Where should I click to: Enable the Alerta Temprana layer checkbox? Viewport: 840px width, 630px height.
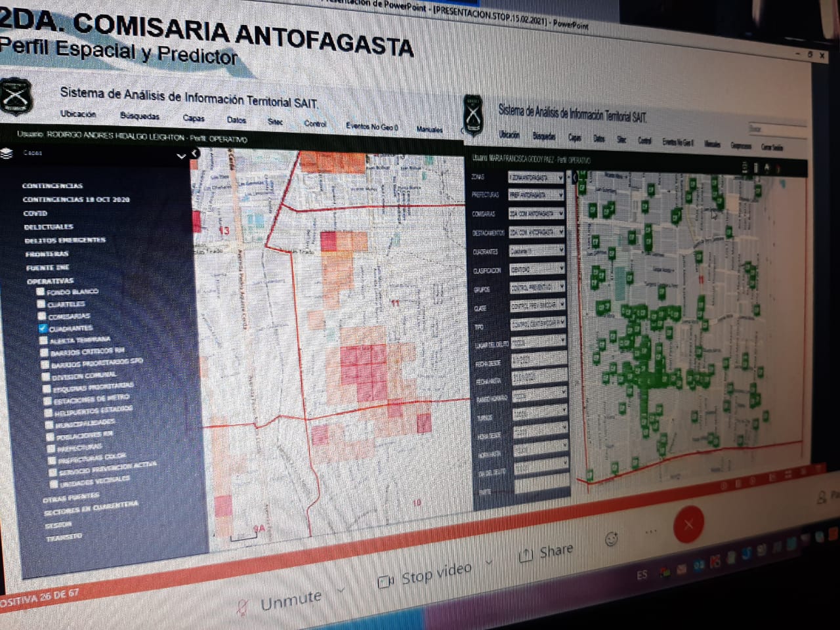[44, 340]
